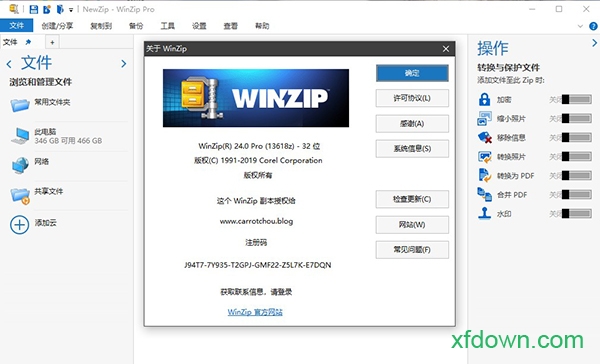Toggle the 加密 encryption switch
The width and height of the screenshot is (600, 364).
[x=577, y=100]
